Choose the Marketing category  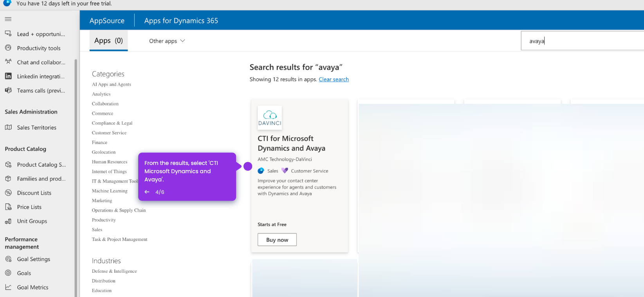102,201
